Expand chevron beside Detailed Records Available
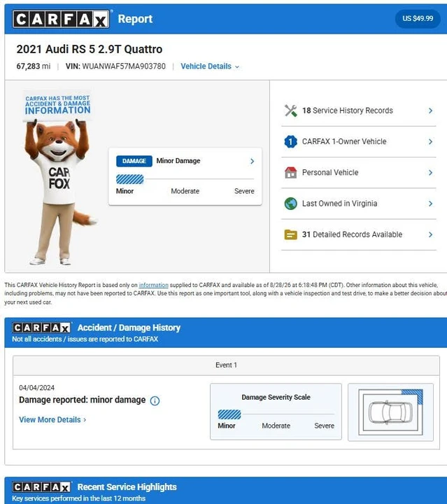 point(430,234)
